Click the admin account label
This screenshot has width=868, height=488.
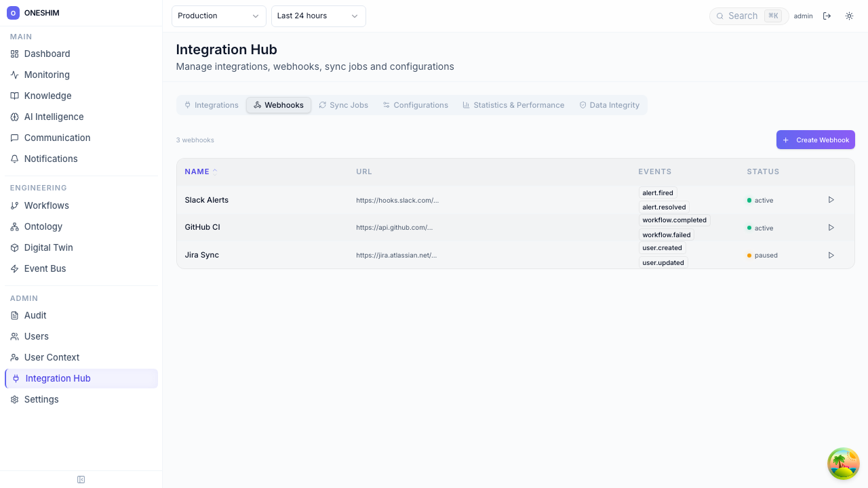click(803, 16)
